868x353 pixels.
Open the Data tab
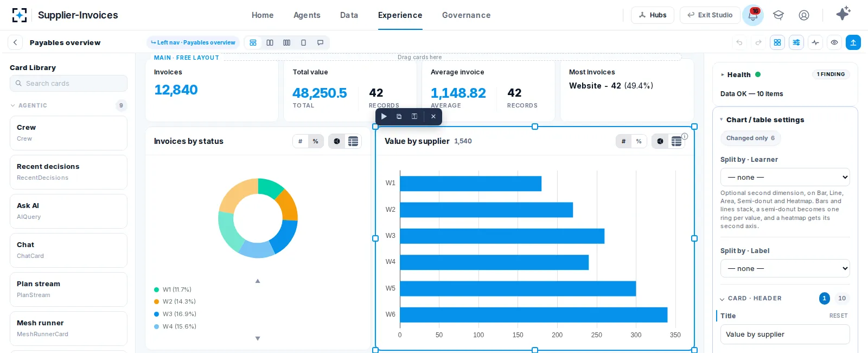349,15
